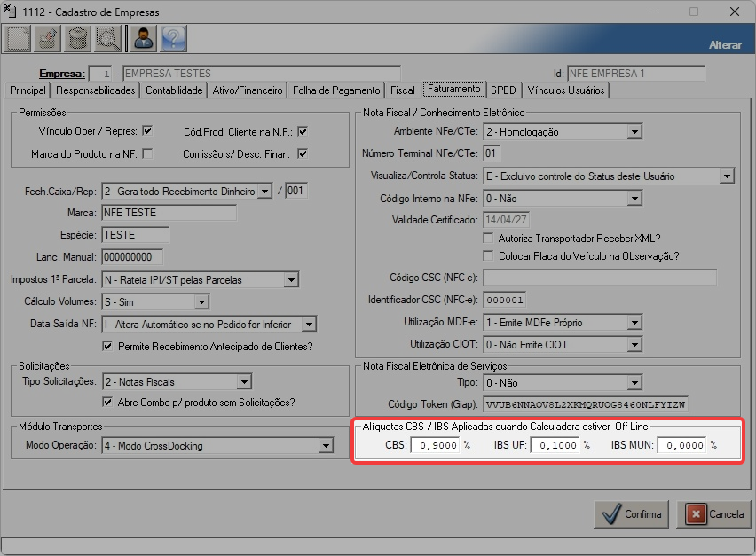The height and width of the screenshot is (556, 756).
Task: Open the NFS-e Tipo dropdown
Action: click(x=635, y=383)
